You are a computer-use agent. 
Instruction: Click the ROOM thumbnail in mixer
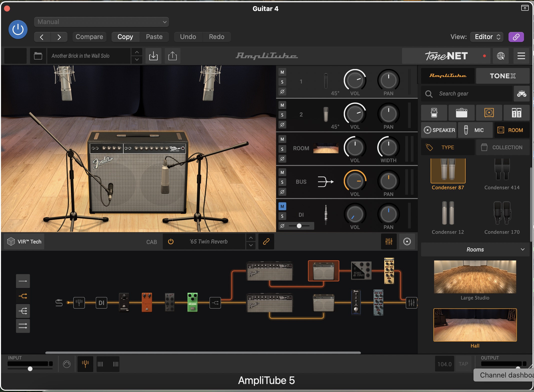pos(326,148)
